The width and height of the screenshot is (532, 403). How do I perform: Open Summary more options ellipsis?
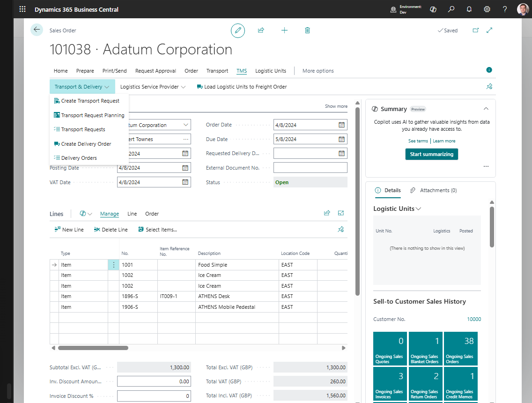coord(486,166)
